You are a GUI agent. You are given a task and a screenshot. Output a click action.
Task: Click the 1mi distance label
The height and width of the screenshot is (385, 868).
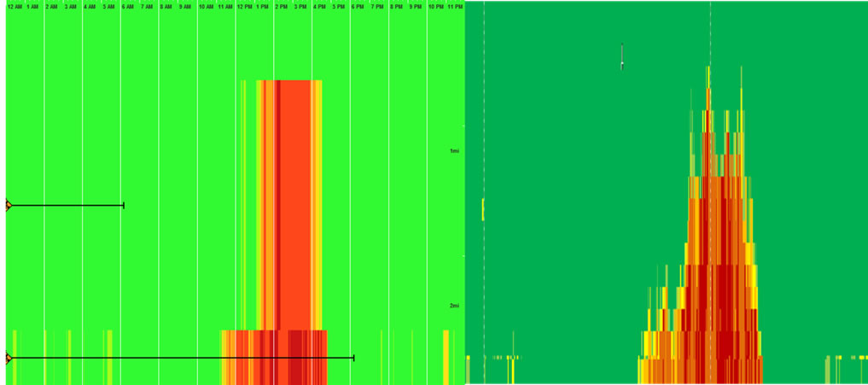(x=455, y=151)
